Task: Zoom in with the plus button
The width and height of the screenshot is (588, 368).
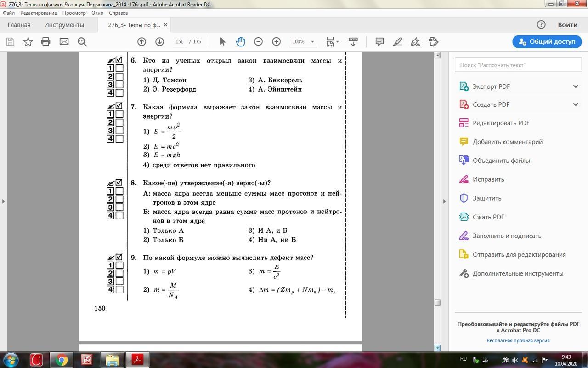Action: pos(276,42)
